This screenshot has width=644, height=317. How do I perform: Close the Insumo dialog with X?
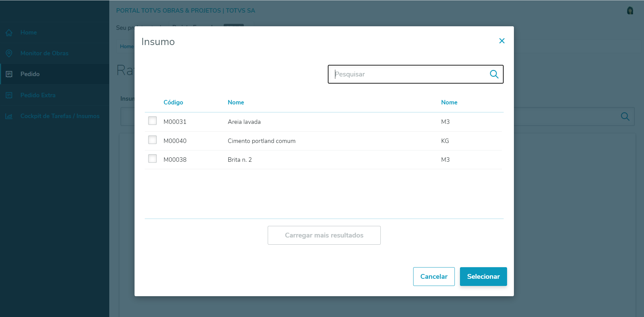click(502, 41)
